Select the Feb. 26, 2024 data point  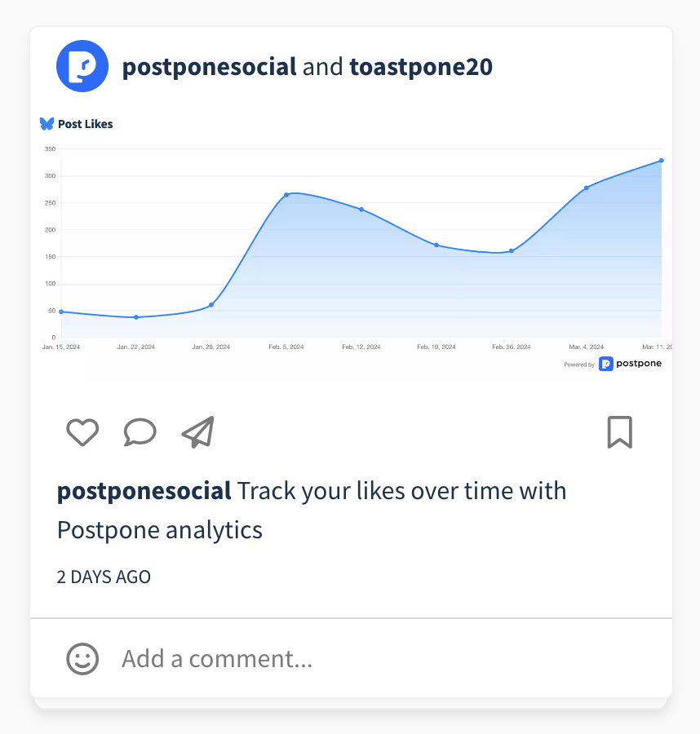[512, 251]
